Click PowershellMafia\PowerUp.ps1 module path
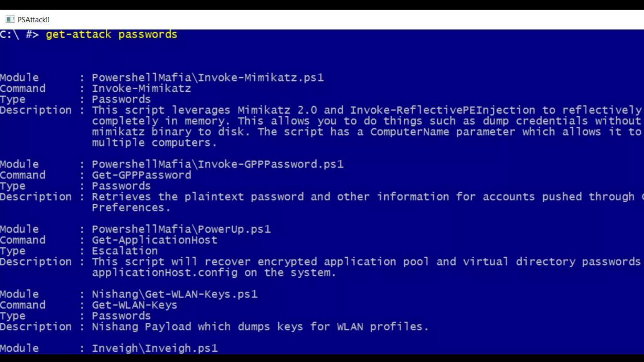Image resolution: width=644 pixels, height=362 pixels. pos(181,229)
